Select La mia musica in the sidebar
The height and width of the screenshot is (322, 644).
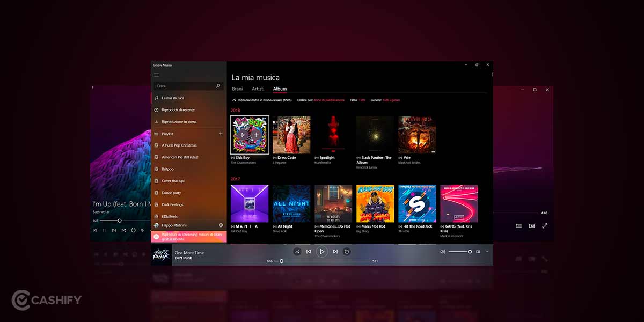[x=173, y=98]
